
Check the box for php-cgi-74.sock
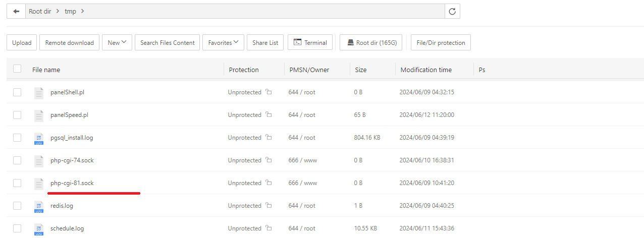[x=17, y=160]
